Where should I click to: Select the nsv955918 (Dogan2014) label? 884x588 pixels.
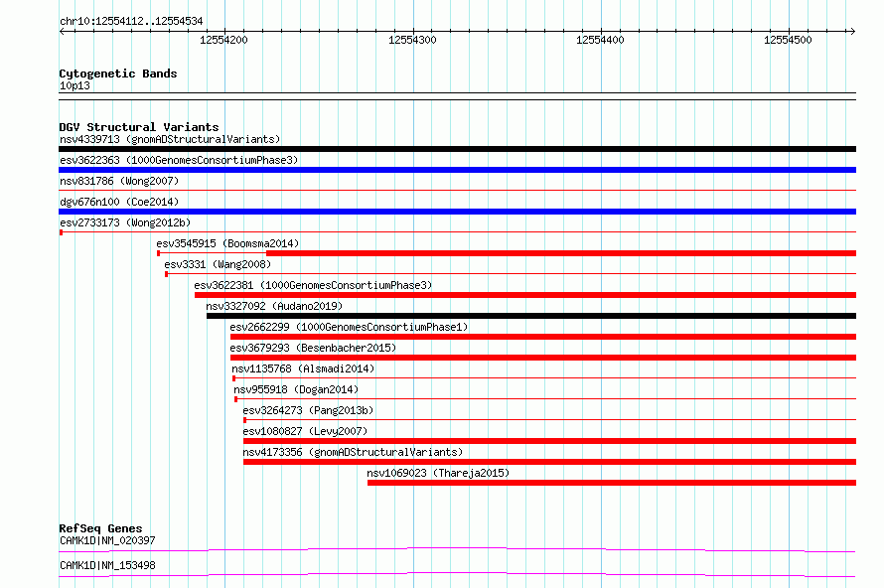pos(296,389)
